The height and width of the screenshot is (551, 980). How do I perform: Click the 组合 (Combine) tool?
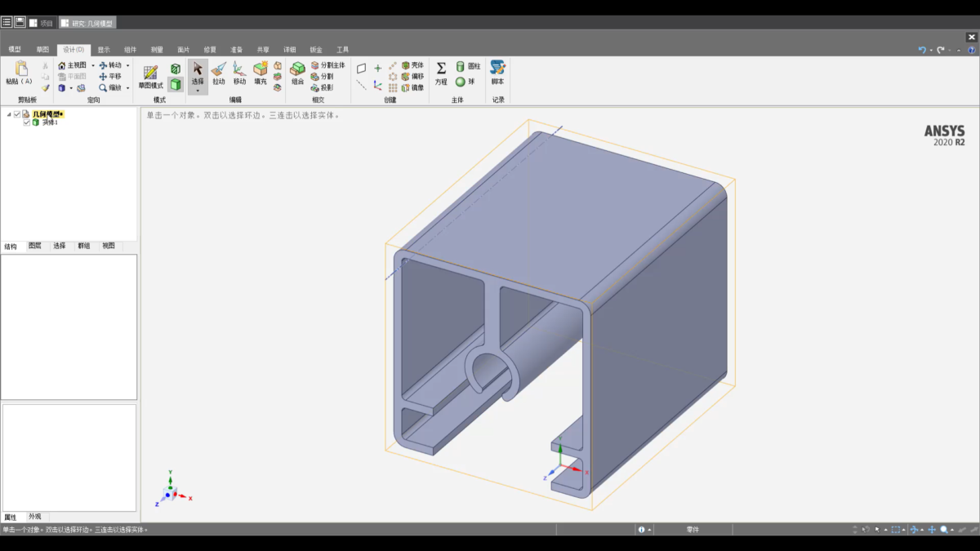[x=297, y=73]
